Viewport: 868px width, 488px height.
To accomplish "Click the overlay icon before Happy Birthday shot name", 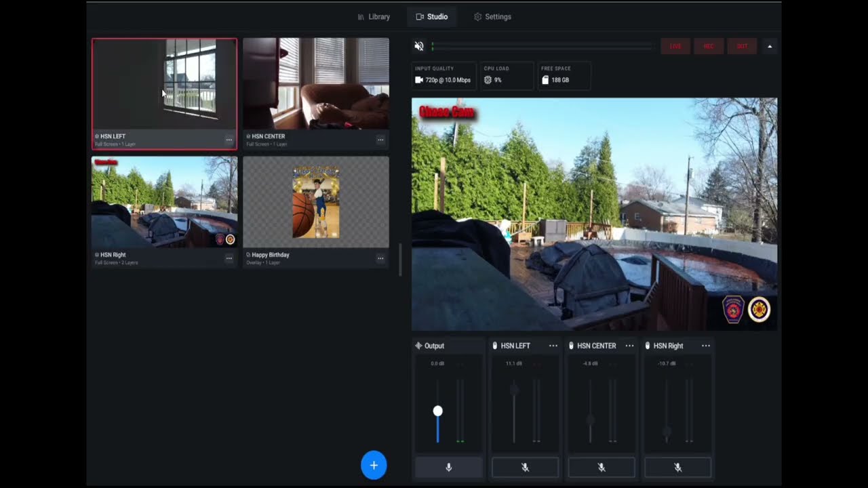I will [x=248, y=255].
